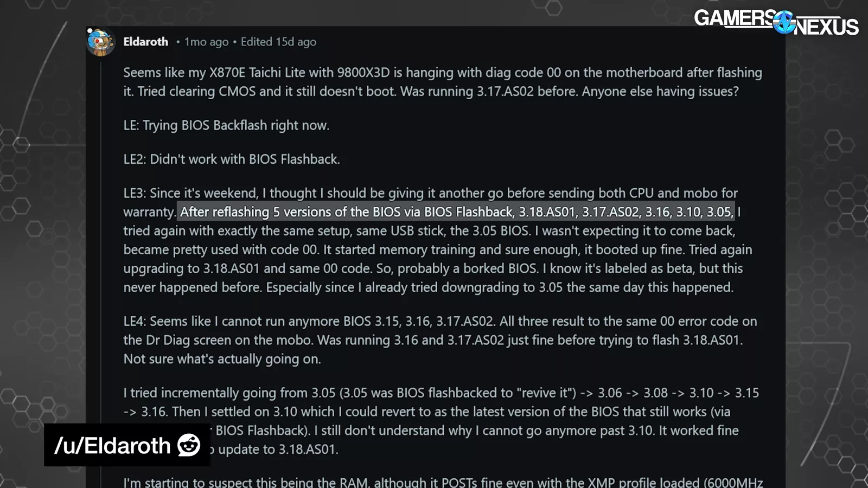Click the last line about suspecting the RAM
The image size is (868, 488).
coord(442,482)
